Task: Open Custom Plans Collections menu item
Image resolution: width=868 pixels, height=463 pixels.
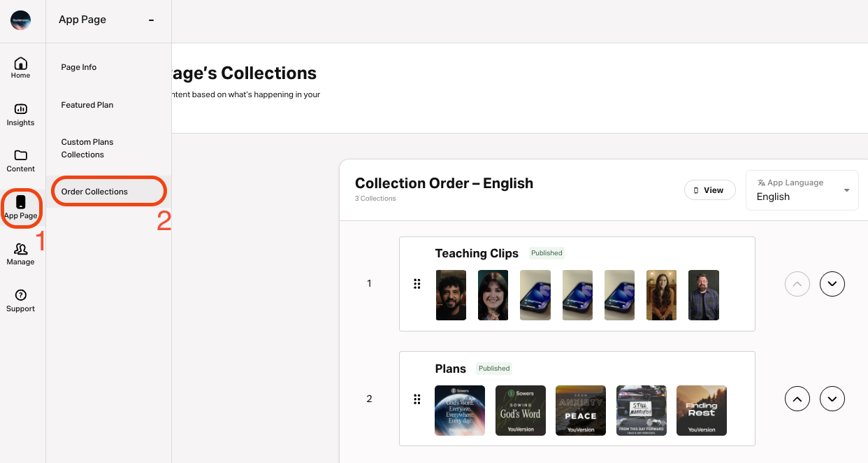Action: pos(87,148)
